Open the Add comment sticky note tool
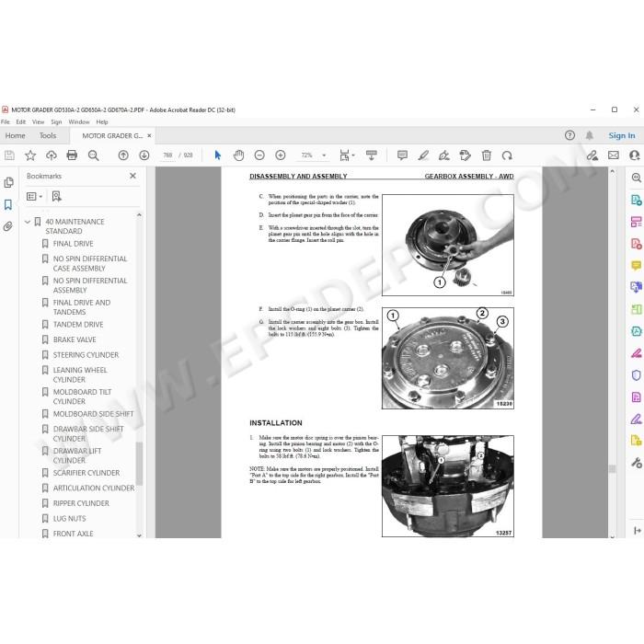The image size is (644, 644). [x=403, y=155]
